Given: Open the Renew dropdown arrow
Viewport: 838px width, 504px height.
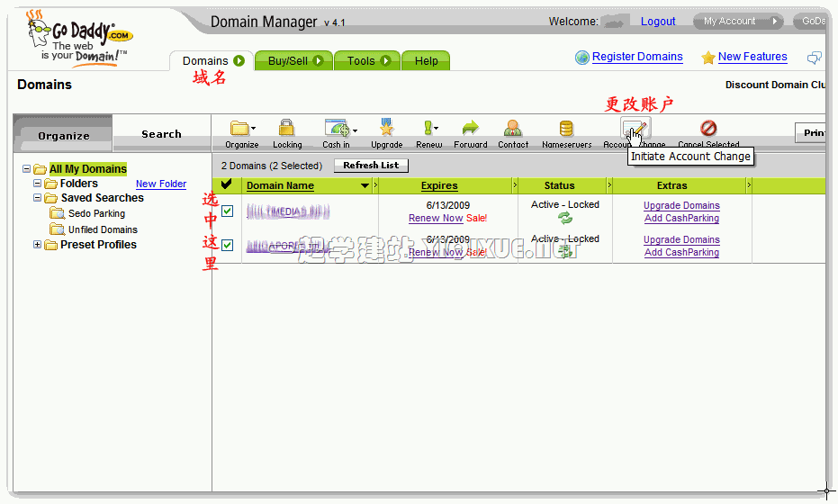Looking at the screenshot, I should (x=436, y=129).
